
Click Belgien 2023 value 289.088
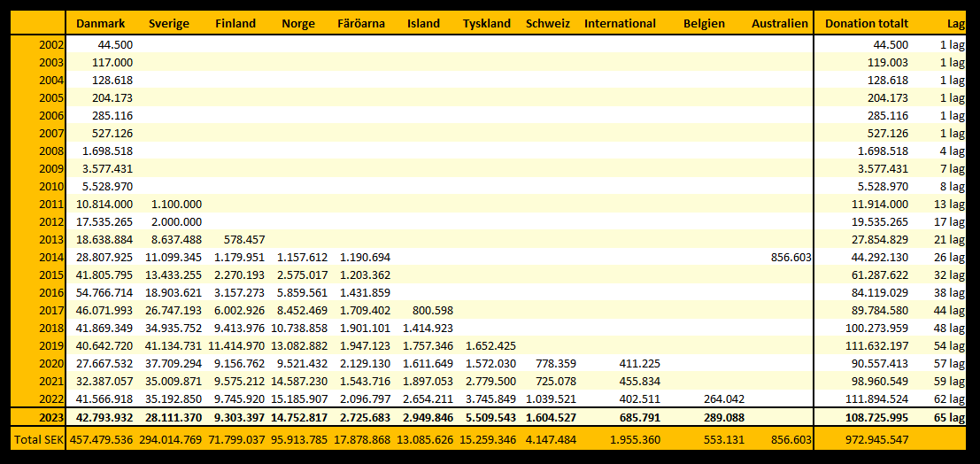tap(724, 416)
